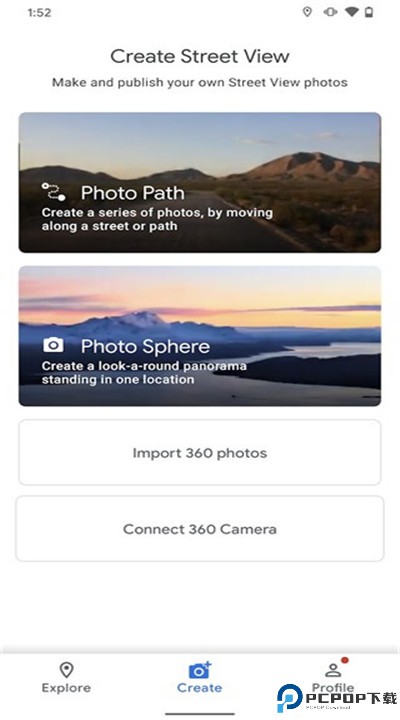Tap the Create camera plus icon
The width and height of the screenshot is (400, 720).
[200, 670]
